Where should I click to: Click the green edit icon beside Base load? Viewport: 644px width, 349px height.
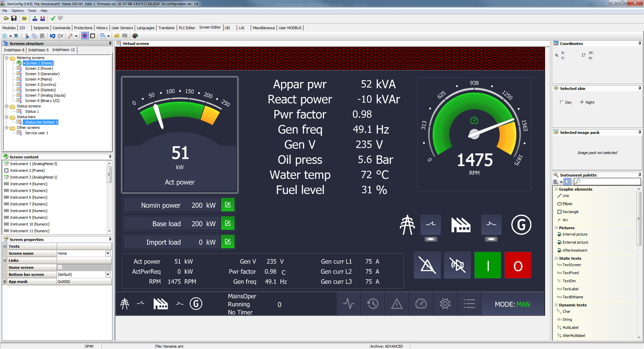pyautogui.click(x=228, y=223)
